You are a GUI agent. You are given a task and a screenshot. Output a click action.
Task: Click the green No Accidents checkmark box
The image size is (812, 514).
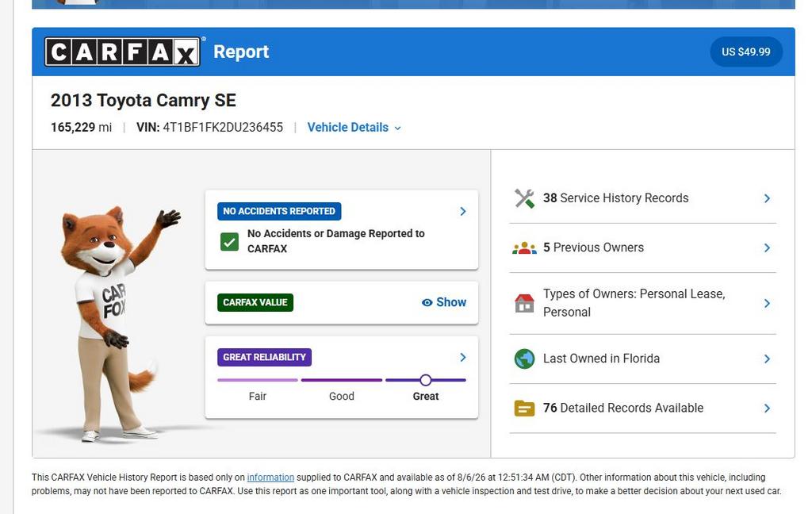pos(229,241)
